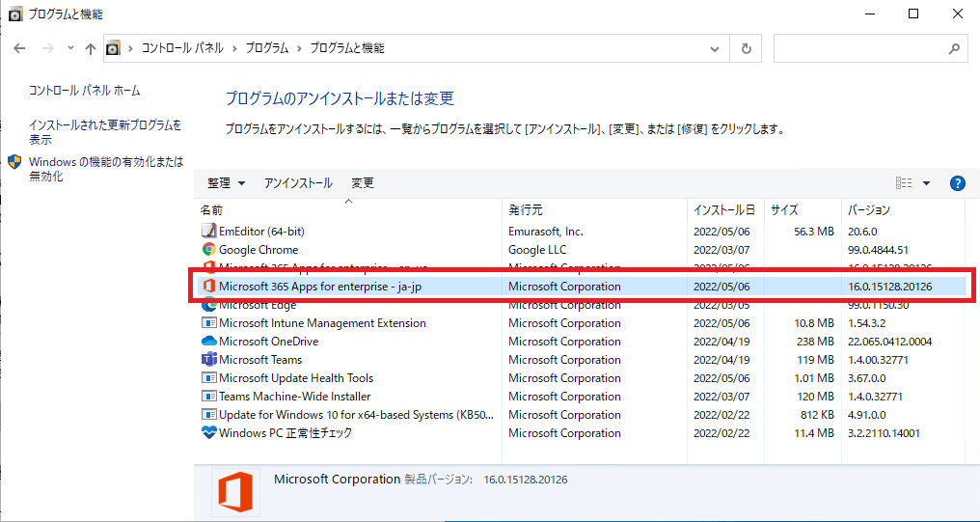Go up one level with up arrow
Image resolution: width=980 pixels, height=522 pixels.
click(x=90, y=48)
